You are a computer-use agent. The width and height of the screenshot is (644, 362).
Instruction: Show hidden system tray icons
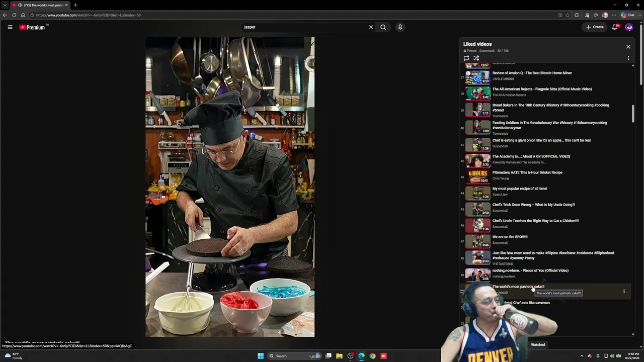tap(582, 356)
